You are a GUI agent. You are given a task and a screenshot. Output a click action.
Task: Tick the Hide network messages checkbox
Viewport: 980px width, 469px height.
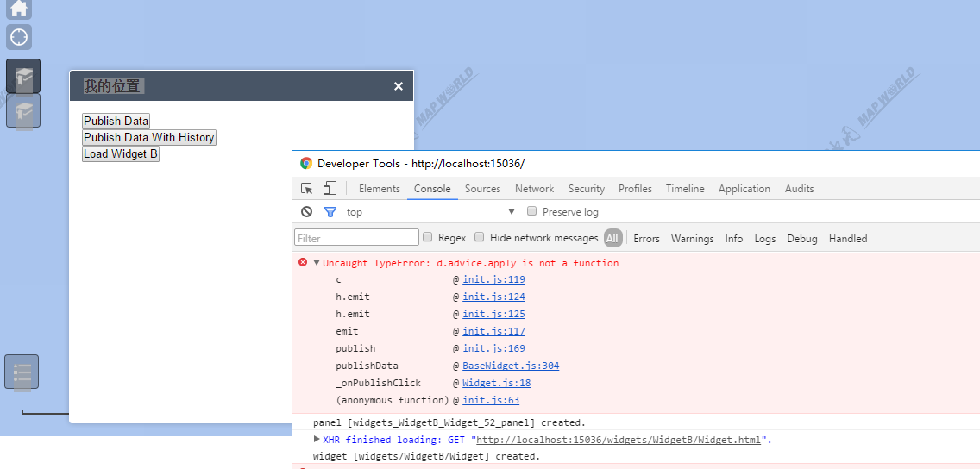480,238
